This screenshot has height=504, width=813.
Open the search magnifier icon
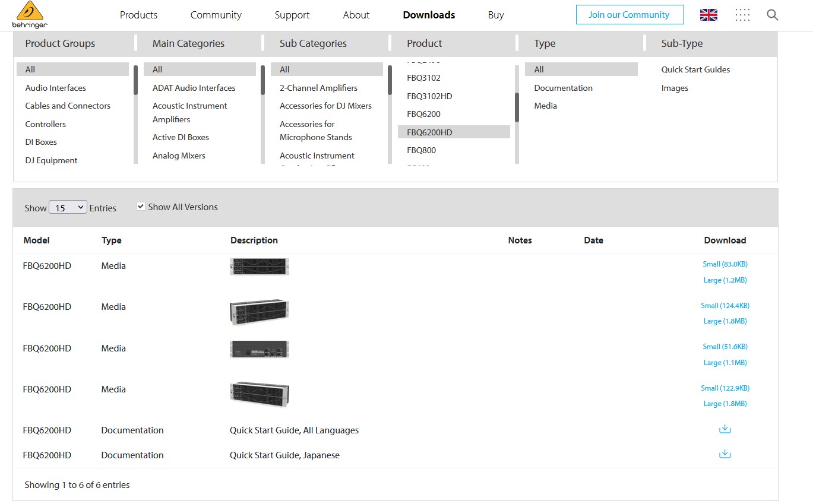pyautogui.click(x=772, y=15)
